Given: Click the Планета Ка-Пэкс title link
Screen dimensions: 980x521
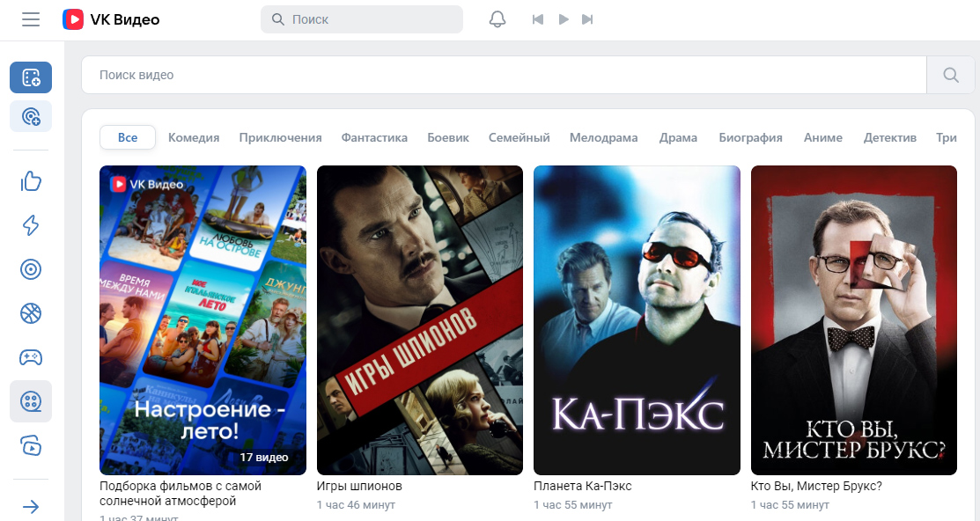Looking at the screenshot, I should [x=583, y=486].
